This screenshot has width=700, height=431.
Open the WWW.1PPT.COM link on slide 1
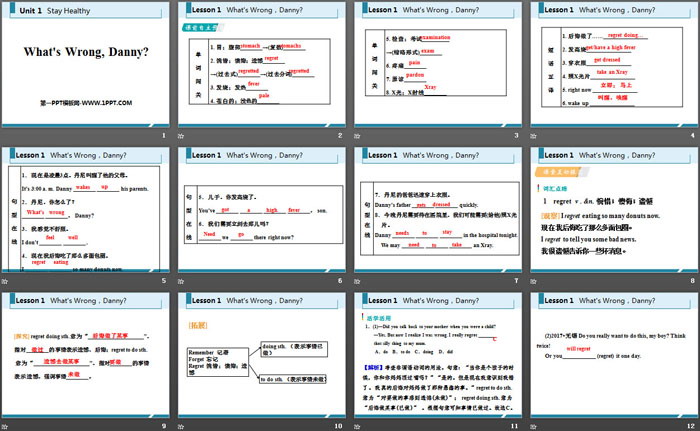pyautogui.click(x=85, y=103)
